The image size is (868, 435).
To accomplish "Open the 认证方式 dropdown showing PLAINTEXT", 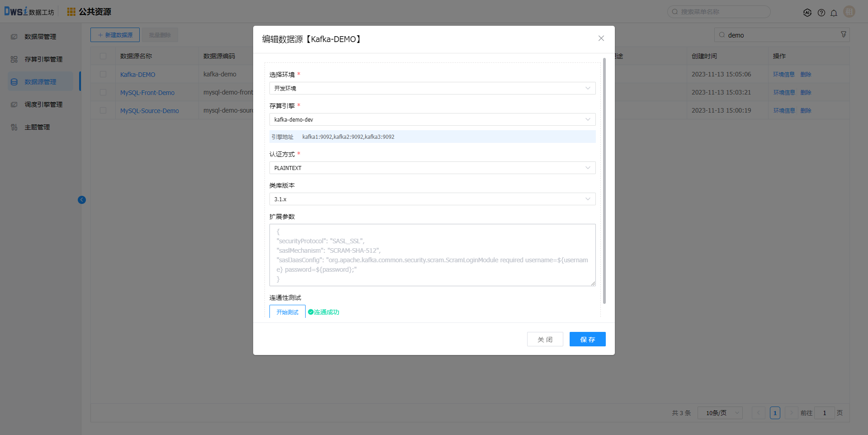I will pos(433,168).
